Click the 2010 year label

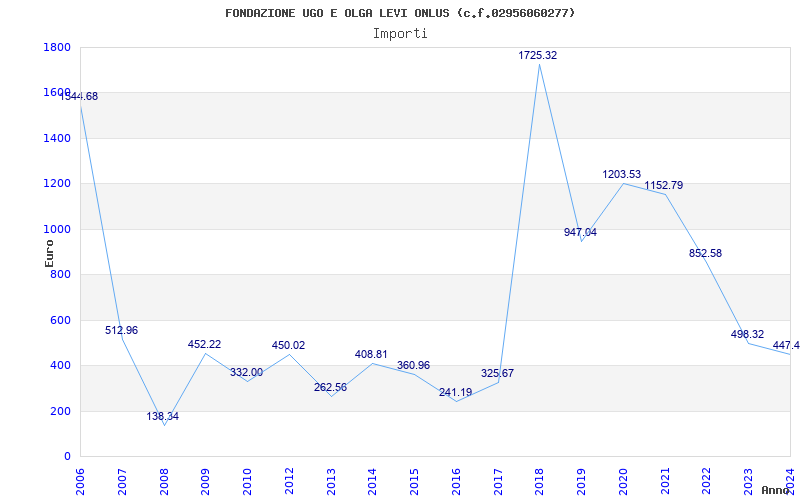click(247, 482)
